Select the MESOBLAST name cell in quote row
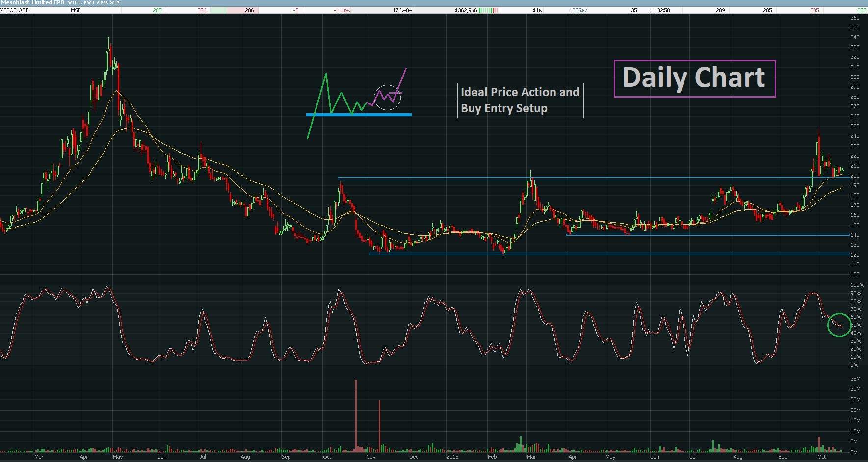The image size is (868, 462). [x=14, y=10]
